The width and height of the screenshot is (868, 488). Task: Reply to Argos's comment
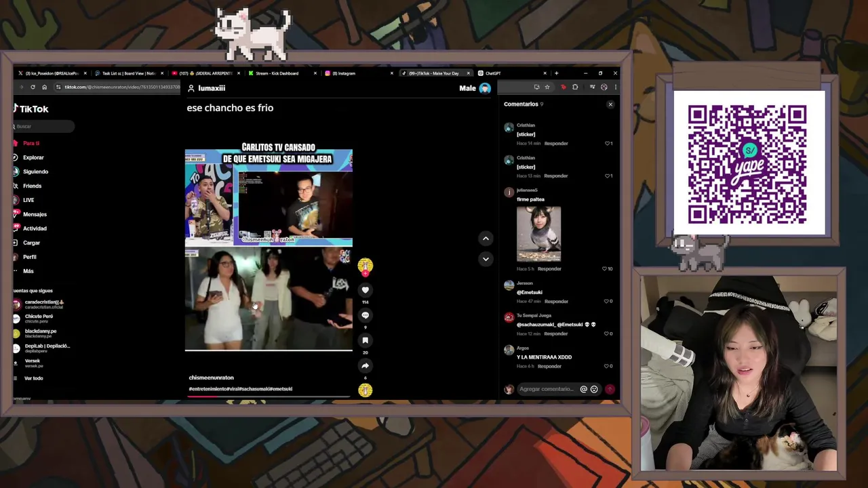(x=549, y=367)
